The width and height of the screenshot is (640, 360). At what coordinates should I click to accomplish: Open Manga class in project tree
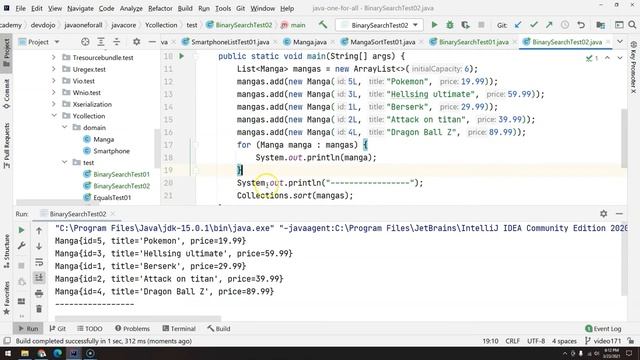[103, 139]
